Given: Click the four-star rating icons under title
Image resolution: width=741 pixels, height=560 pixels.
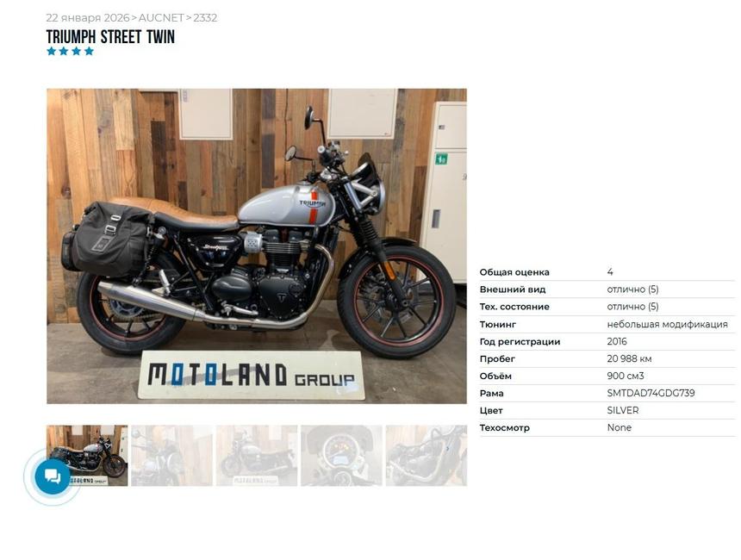Looking at the screenshot, I should (70, 51).
